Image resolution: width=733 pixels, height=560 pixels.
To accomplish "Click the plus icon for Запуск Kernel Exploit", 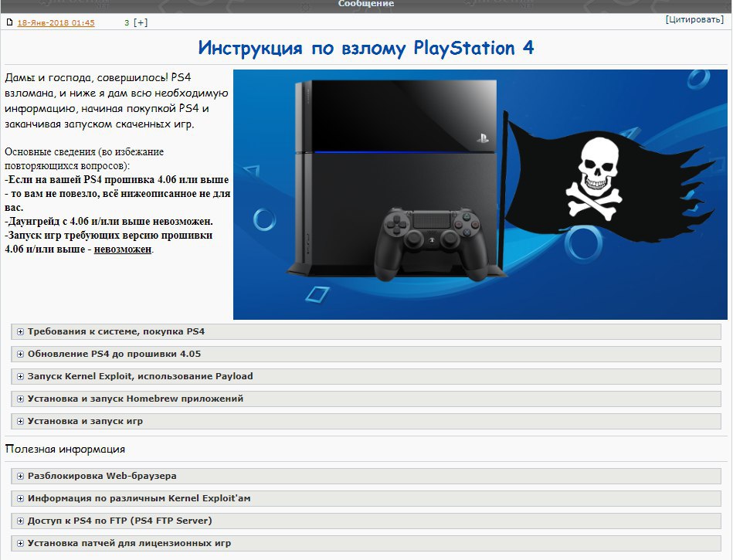I will (x=20, y=377).
